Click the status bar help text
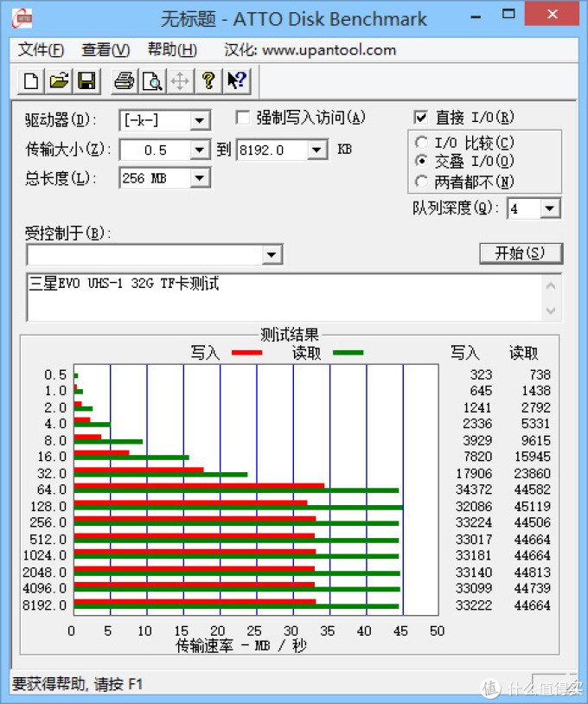This screenshot has height=704, width=588. [77, 684]
